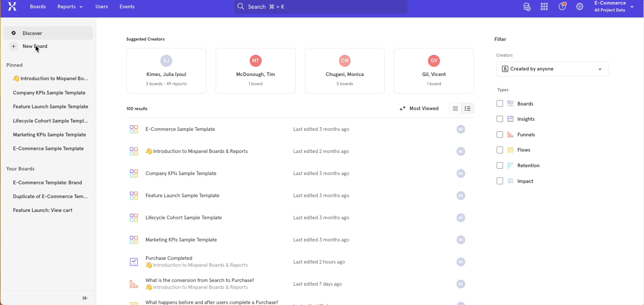Switch to list view layout
The width and height of the screenshot is (644, 305).
468,109
